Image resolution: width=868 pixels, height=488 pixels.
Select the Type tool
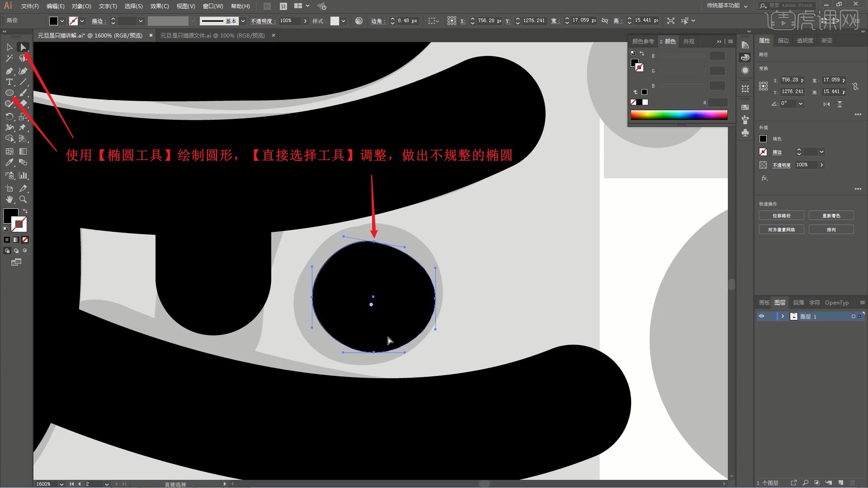click(x=8, y=82)
